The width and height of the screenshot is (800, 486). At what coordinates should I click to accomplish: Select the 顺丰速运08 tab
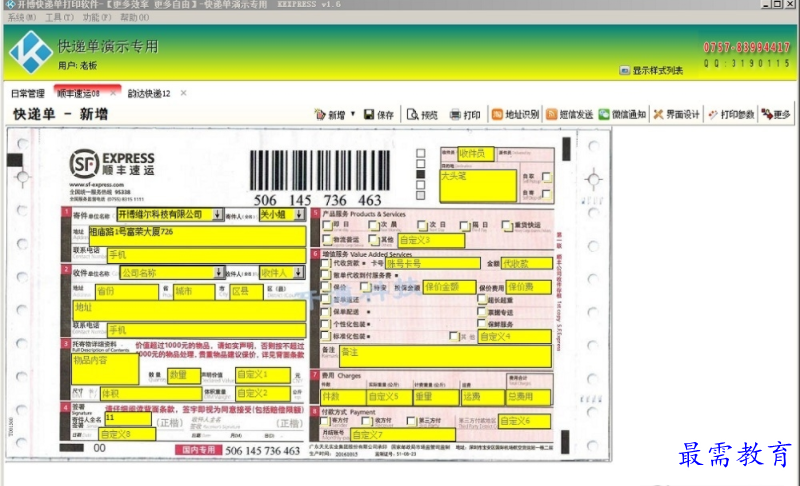pyautogui.click(x=79, y=94)
